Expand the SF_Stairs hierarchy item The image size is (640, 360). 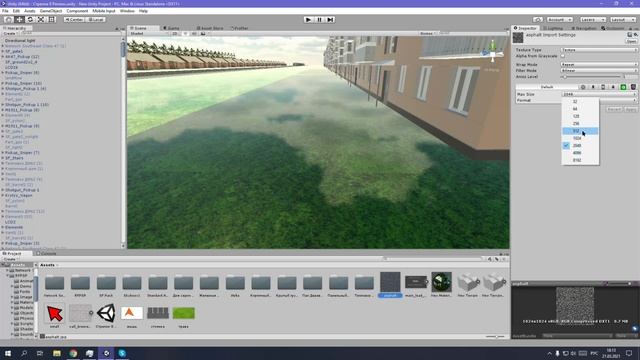(x=3, y=158)
